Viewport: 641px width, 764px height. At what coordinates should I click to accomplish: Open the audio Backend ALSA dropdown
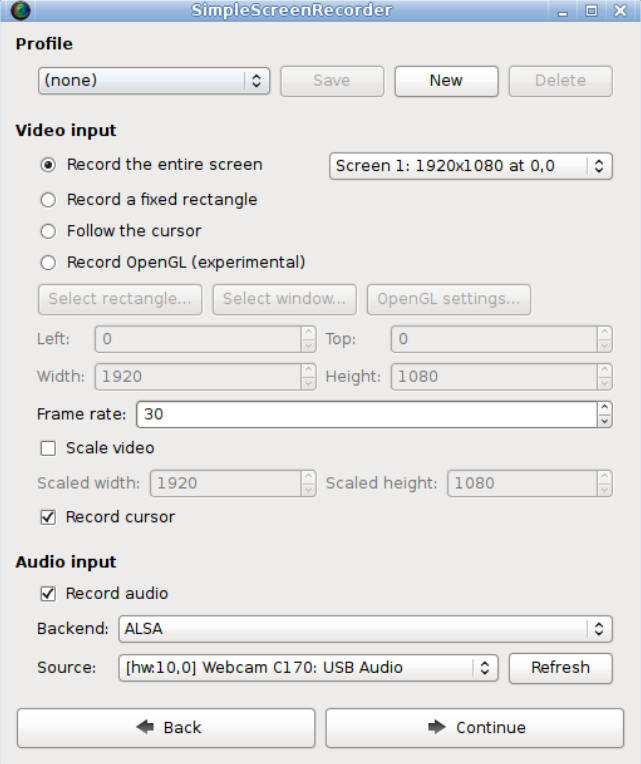[364, 629]
